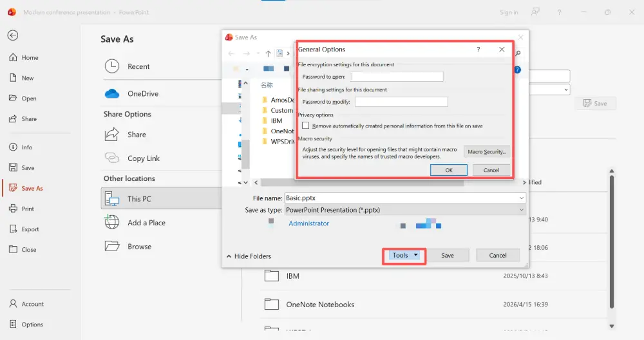This screenshot has width=644, height=340.
Task: Collapse with Hide Folders
Action: click(249, 256)
